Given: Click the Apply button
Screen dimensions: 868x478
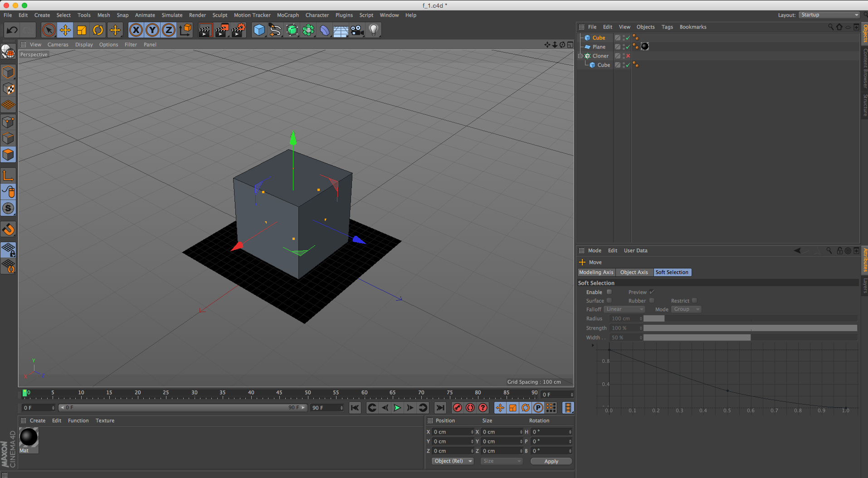Looking at the screenshot, I should point(551,461).
